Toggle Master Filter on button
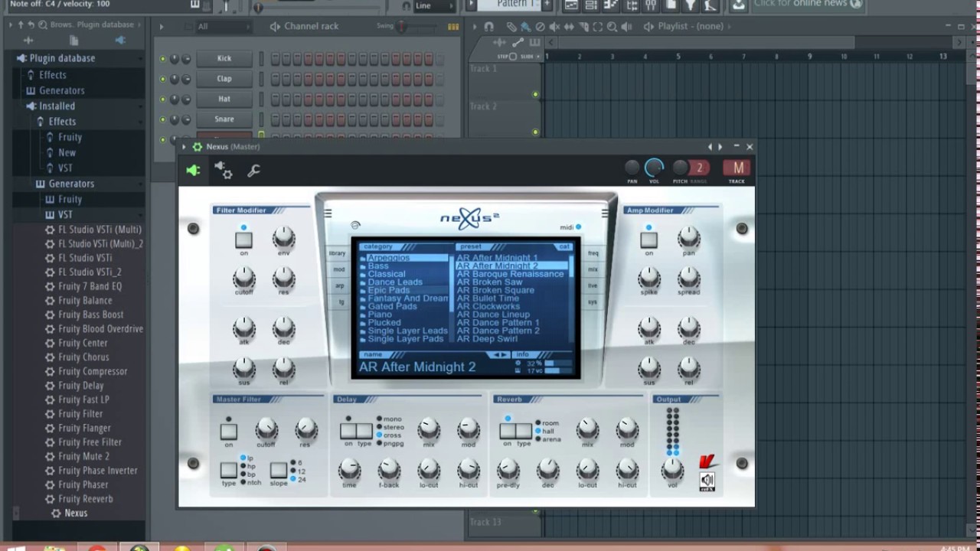Viewport: 980px width, 551px height. click(228, 432)
